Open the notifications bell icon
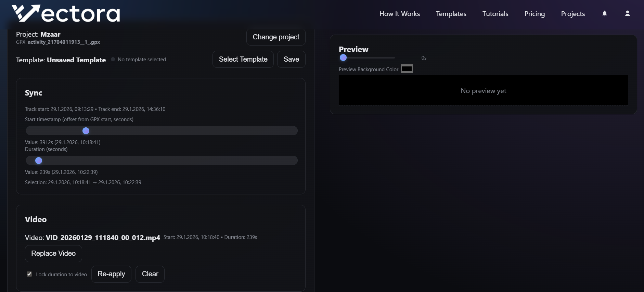Viewport: 644px width, 292px height. pyautogui.click(x=605, y=13)
